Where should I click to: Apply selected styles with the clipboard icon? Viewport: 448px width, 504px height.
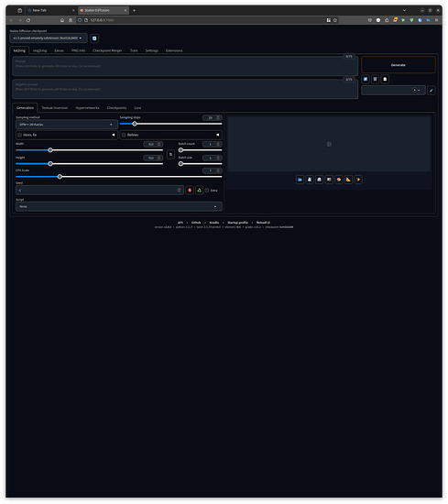tap(385, 79)
